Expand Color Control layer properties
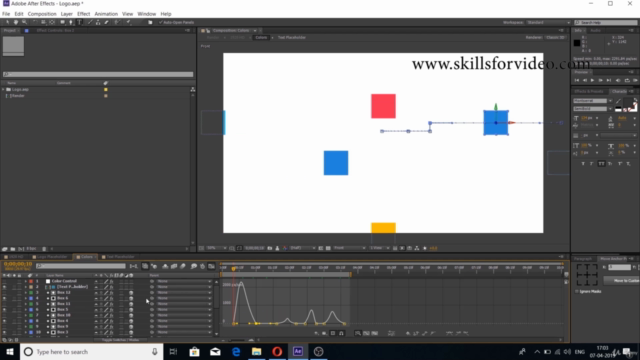This screenshot has height=360, width=640. [26, 281]
